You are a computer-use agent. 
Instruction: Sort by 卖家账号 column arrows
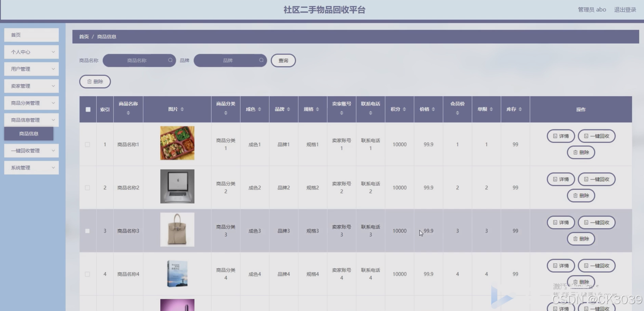pos(342,113)
